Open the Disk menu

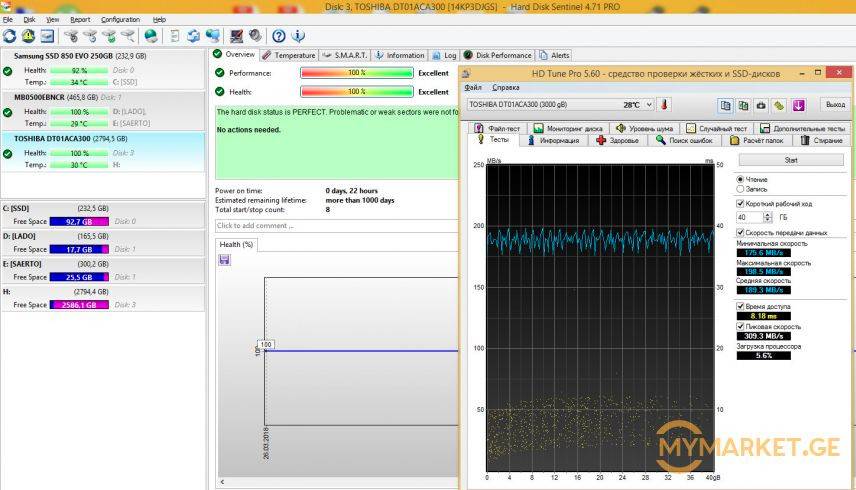click(29, 20)
